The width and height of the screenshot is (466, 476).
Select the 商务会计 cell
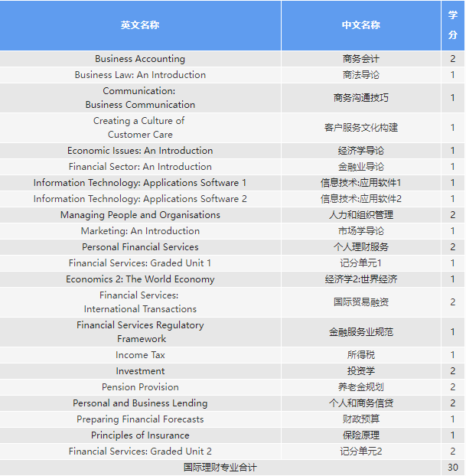(x=361, y=59)
